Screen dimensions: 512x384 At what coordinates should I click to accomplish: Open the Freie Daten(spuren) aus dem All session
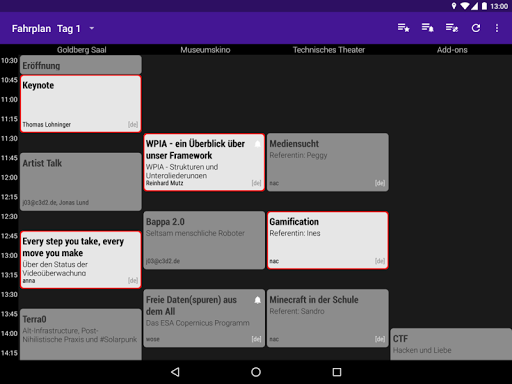204,318
